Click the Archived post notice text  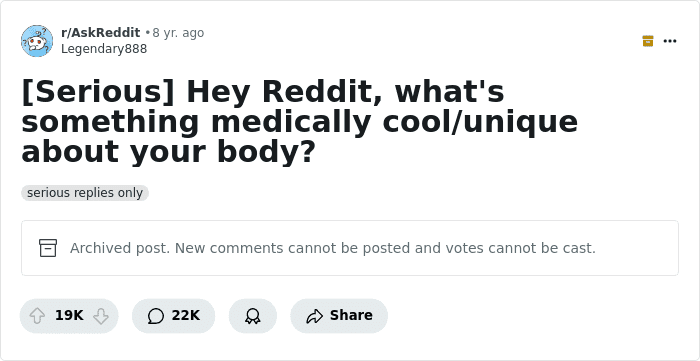(x=333, y=248)
